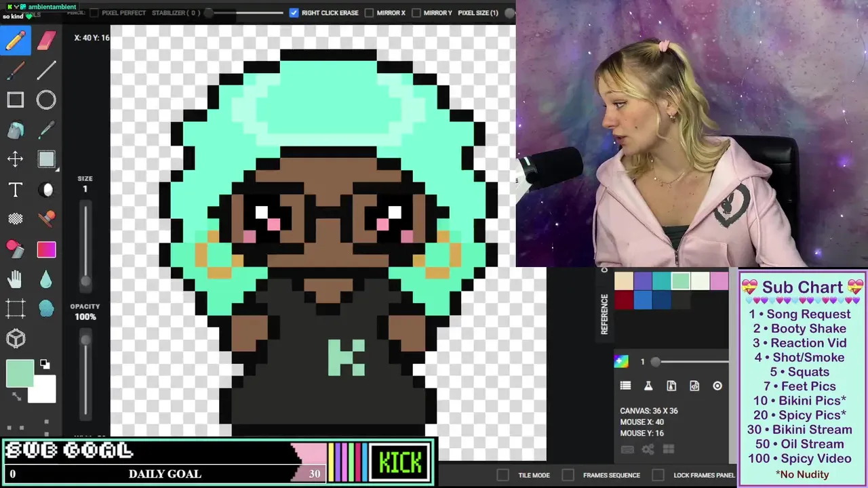
Task: Click the mint green primary color swatch
Action: (x=19, y=373)
